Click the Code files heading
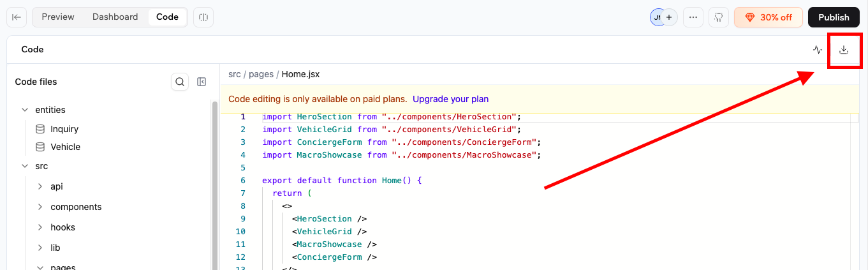 36,82
